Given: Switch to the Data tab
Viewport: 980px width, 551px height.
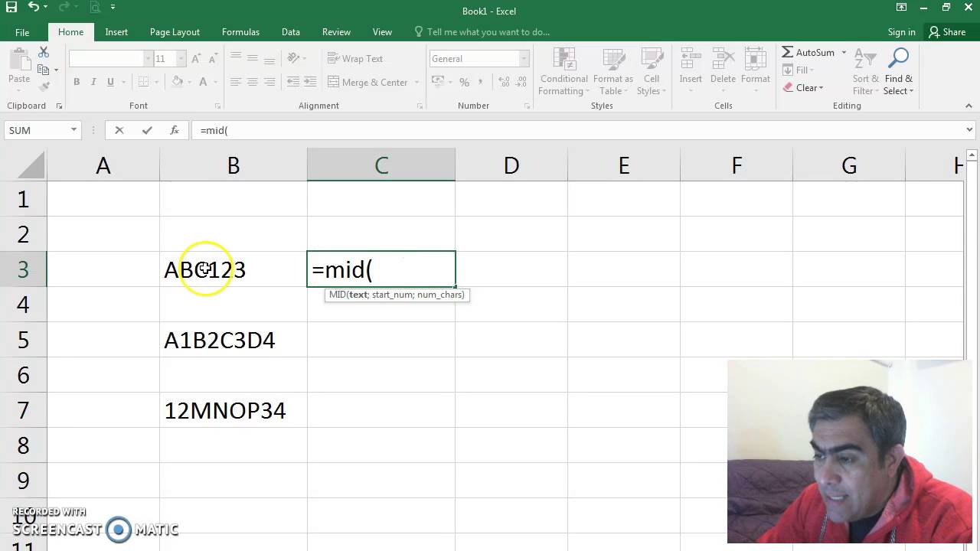Looking at the screenshot, I should coord(290,32).
